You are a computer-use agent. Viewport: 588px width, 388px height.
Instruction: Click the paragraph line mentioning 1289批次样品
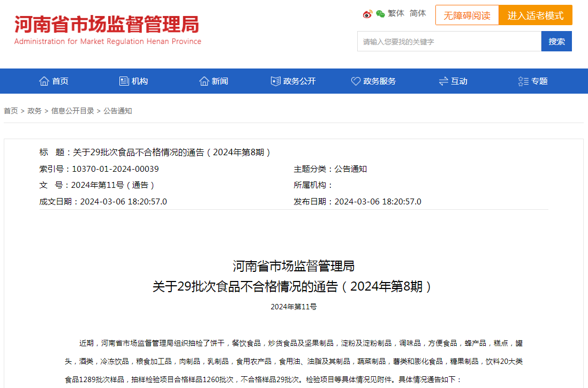[263, 379]
